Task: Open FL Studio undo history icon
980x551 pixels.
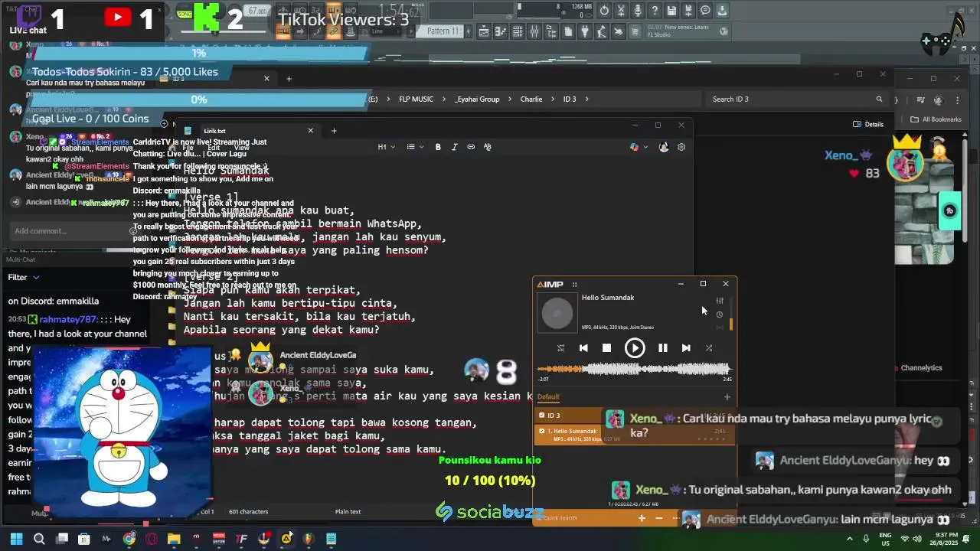Action: [x=605, y=11]
